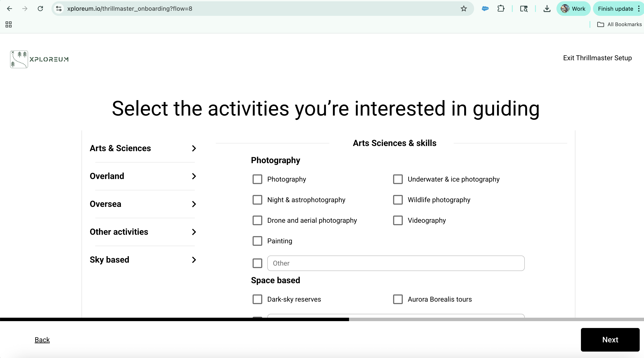Expand the Overland chevron
Viewport: 644px width, 358px height.
click(194, 176)
